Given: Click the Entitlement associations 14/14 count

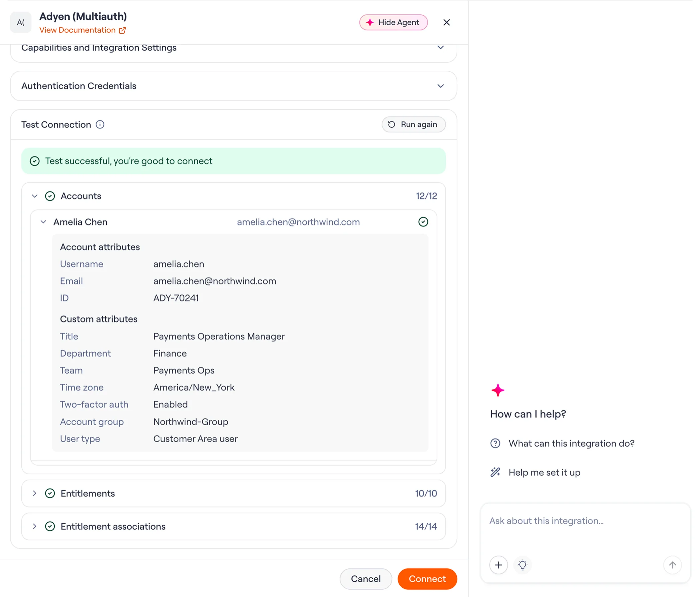Looking at the screenshot, I should 426,526.
